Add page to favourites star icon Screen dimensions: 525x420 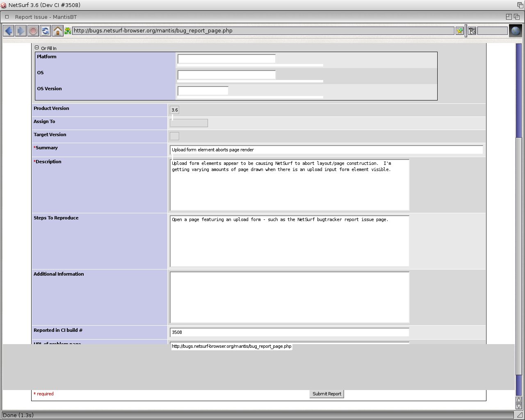[x=460, y=31]
